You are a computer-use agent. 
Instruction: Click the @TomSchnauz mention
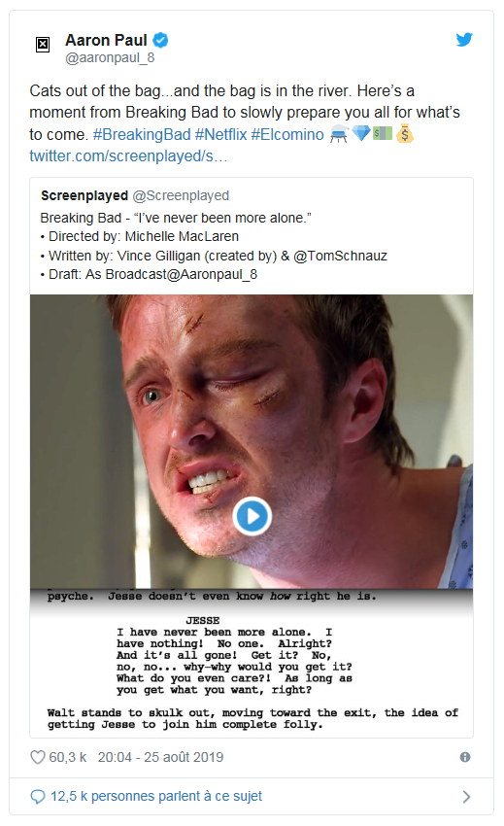(x=340, y=256)
